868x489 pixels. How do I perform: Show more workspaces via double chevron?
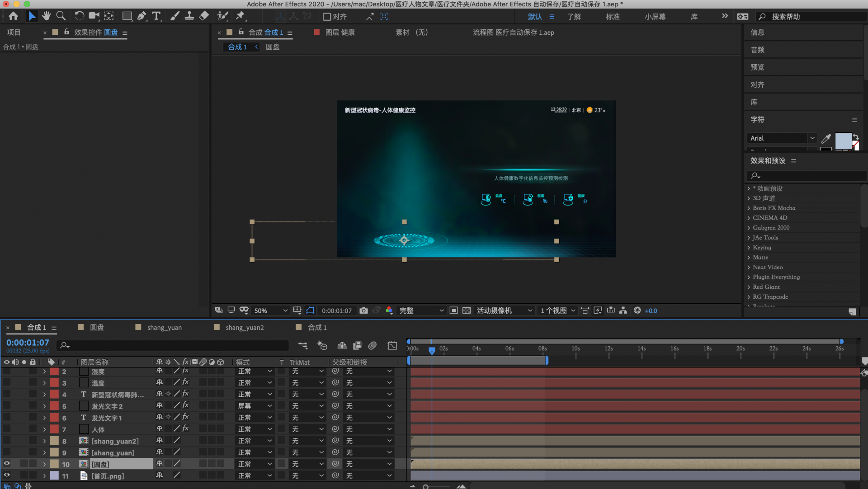tap(725, 16)
